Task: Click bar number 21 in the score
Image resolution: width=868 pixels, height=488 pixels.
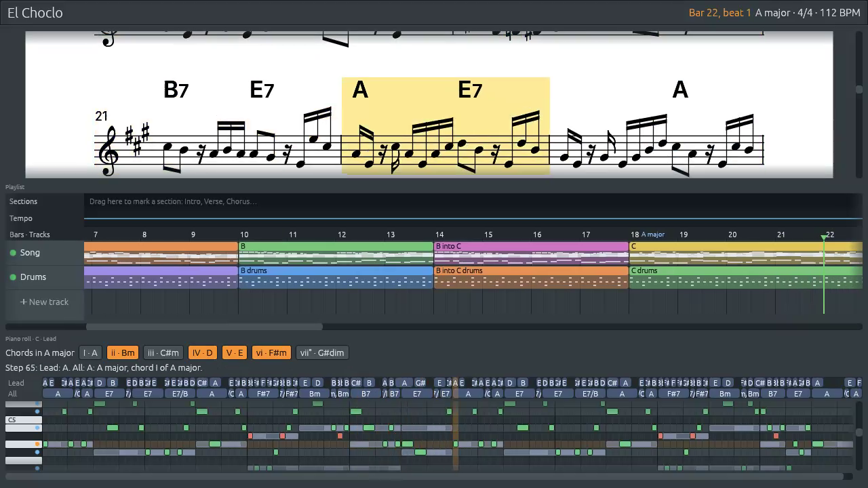Action: click(x=101, y=116)
